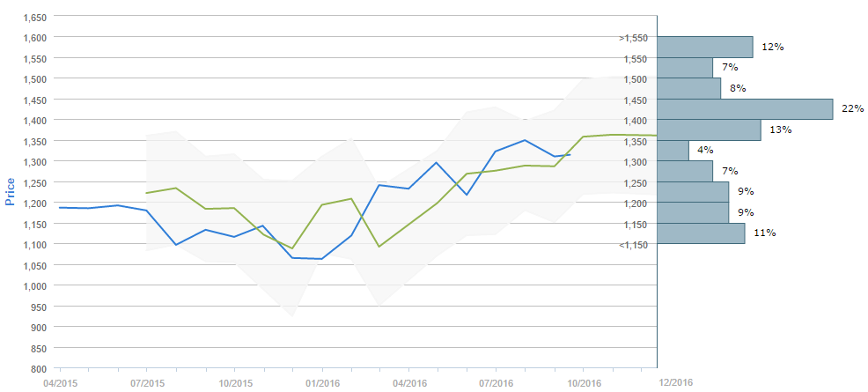Click the blue line's starting point
The image size is (868, 392).
(59, 208)
